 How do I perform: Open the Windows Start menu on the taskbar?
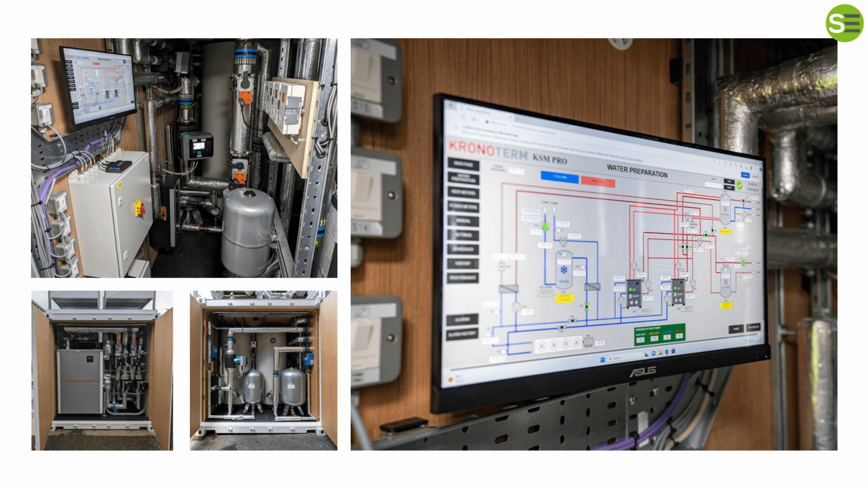coord(603,359)
